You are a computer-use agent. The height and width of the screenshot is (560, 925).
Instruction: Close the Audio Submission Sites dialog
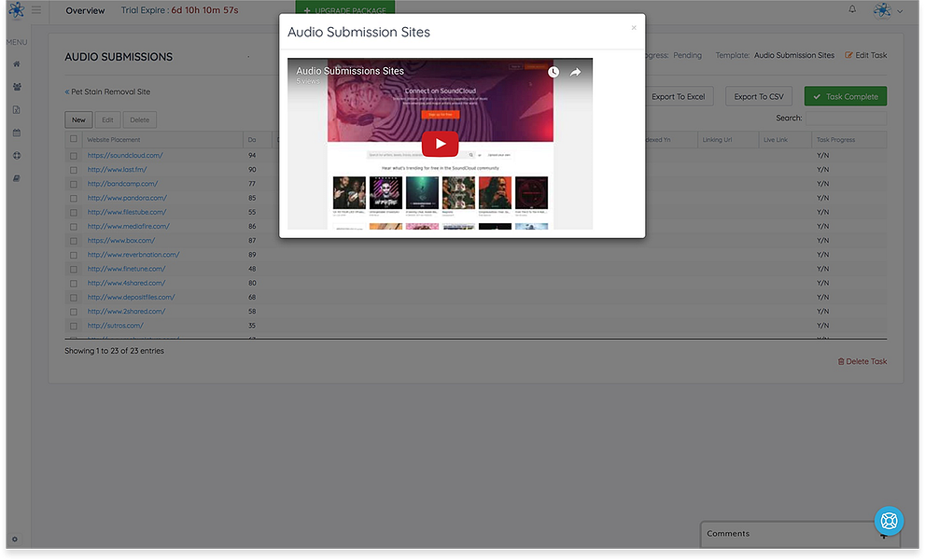[x=634, y=28]
